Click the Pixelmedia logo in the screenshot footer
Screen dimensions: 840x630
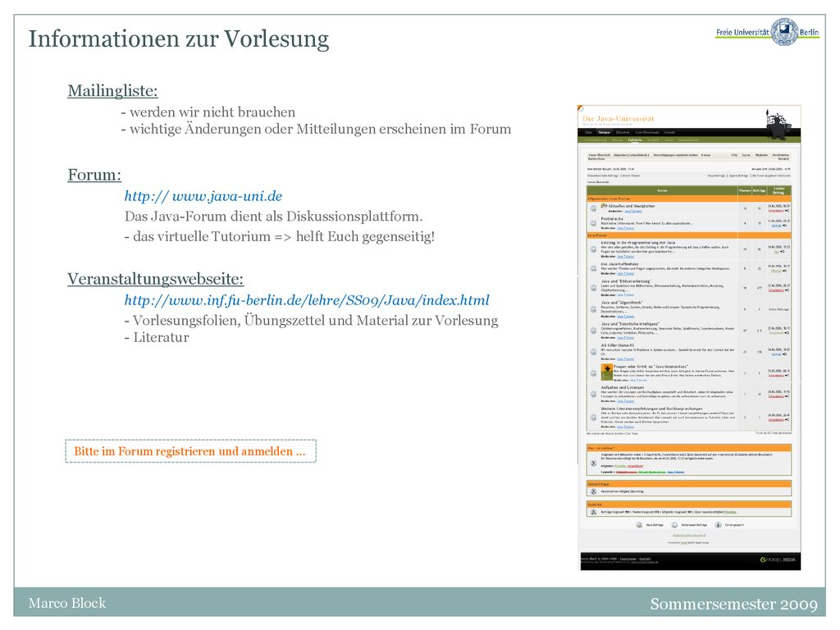click(778, 559)
